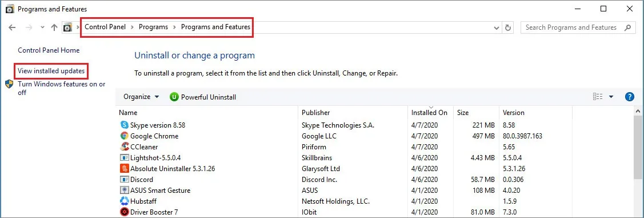
Task: Click the CCleaner program icon
Action: [x=124, y=147]
